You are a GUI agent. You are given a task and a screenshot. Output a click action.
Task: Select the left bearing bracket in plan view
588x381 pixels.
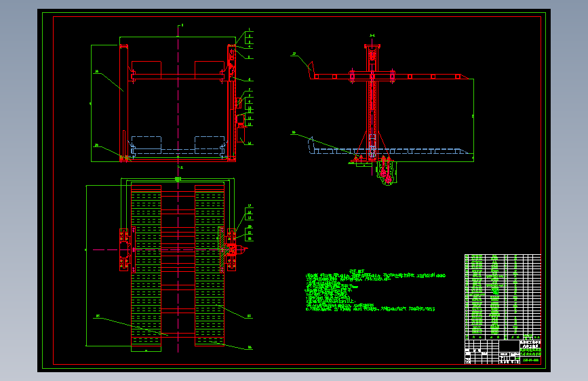click(125, 249)
